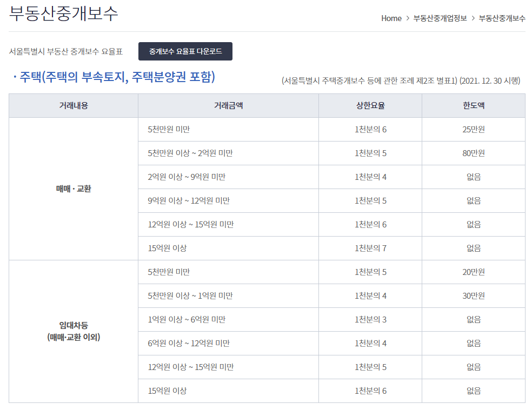Select the 거래내용 column header

(x=74, y=106)
